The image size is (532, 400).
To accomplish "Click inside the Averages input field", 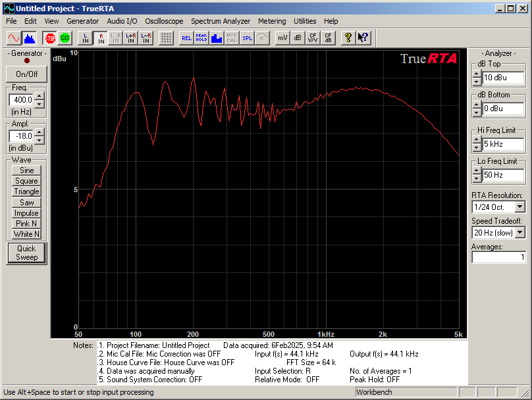I will pyautogui.click(x=498, y=257).
